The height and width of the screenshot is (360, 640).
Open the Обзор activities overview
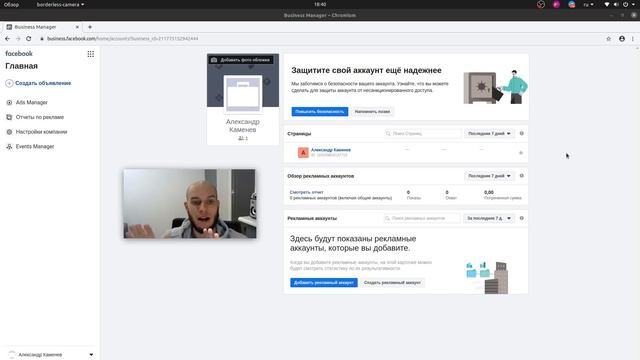tap(11, 4)
